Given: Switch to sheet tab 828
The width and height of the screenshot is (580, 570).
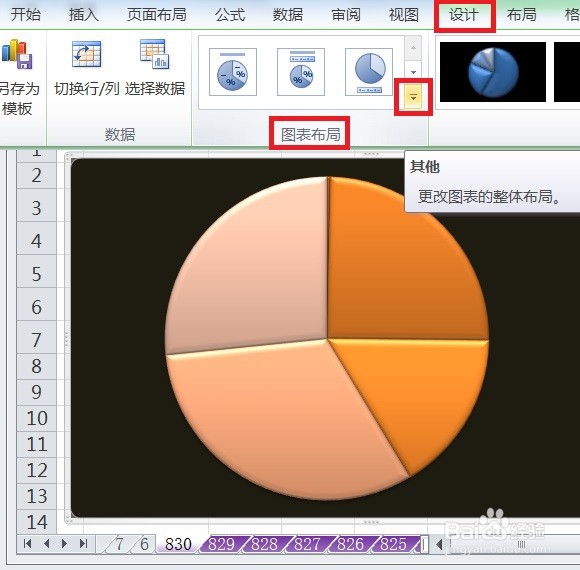Looking at the screenshot, I should click(x=264, y=544).
